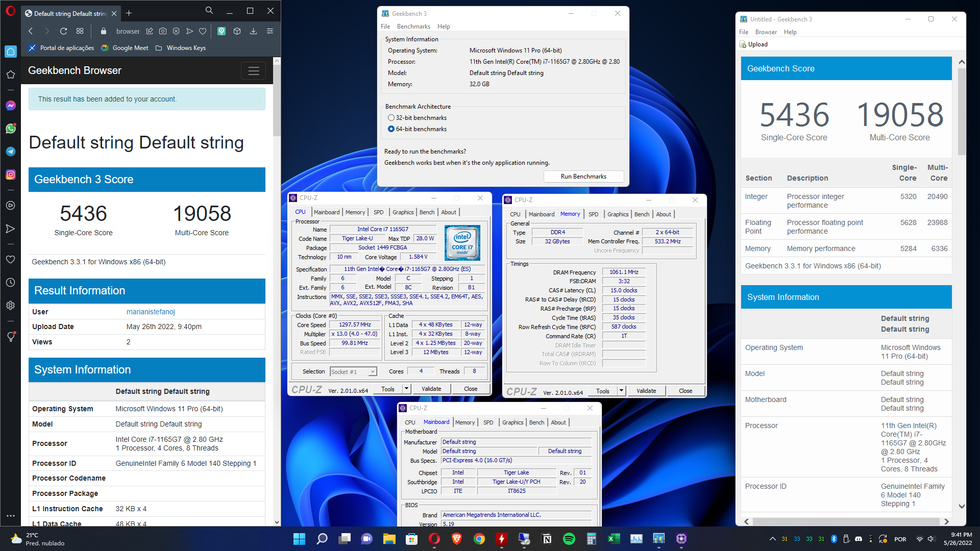Open taskbar clock showing 9:41 PM
The width and height of the screenshot is (980, 551).
click(x=958, y=539)
